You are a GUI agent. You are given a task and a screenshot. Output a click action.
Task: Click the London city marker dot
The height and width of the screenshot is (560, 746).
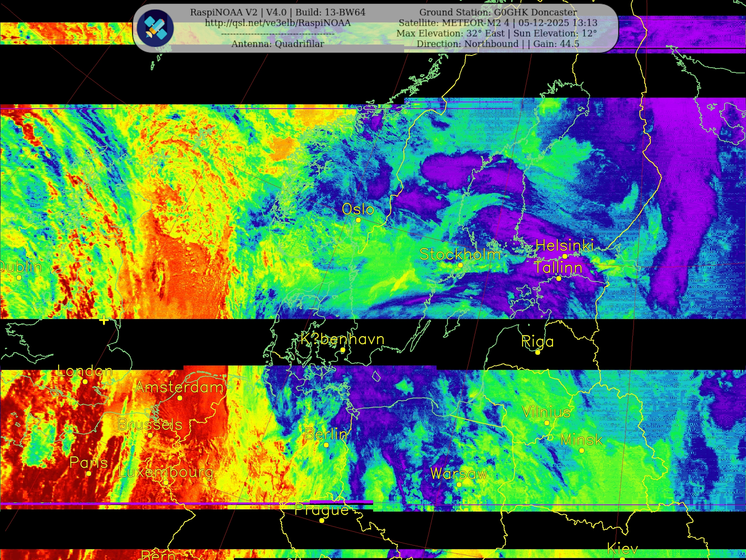(x=85, y=382)
